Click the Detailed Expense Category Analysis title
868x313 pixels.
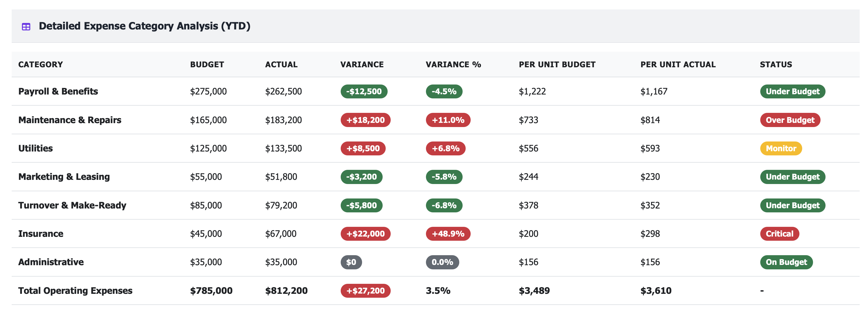pos(144,26)
